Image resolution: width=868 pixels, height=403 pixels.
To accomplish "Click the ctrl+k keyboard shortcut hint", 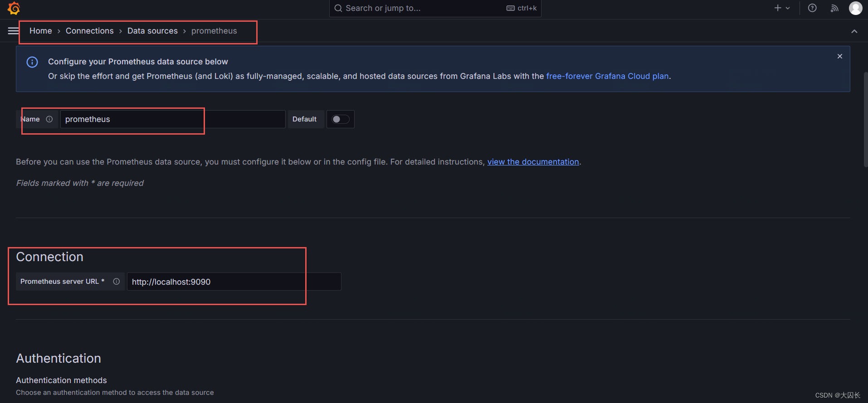I will pos(522,8).
